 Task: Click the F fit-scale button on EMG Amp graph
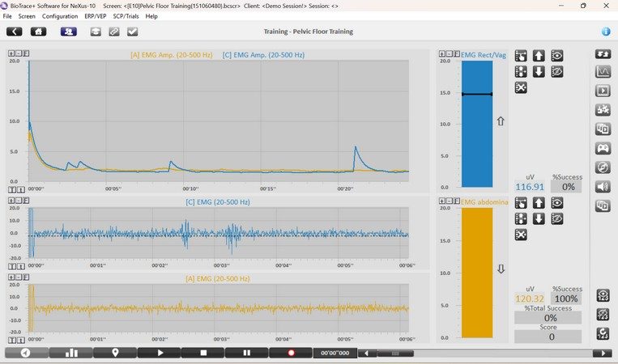click(x=26, y=53)
